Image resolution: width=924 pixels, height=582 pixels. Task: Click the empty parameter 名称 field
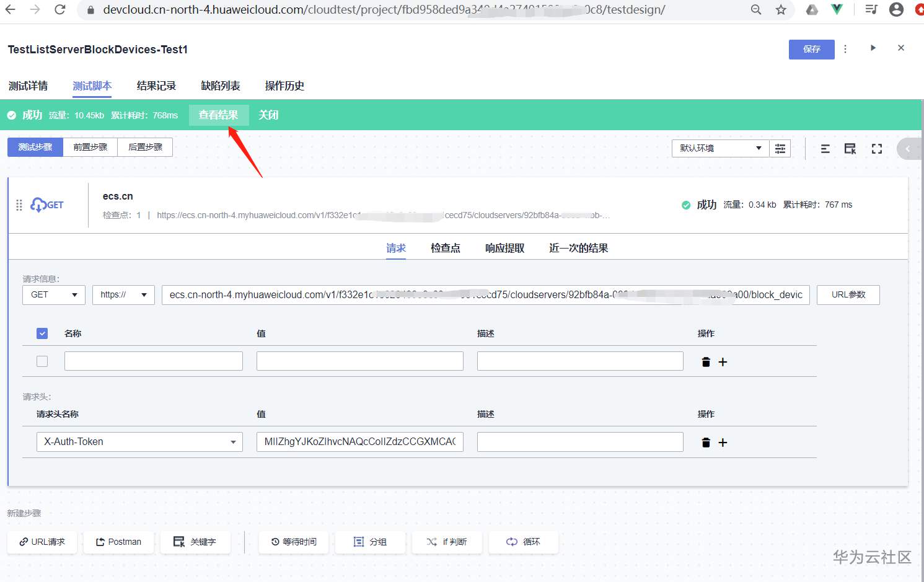coord(154,361)
